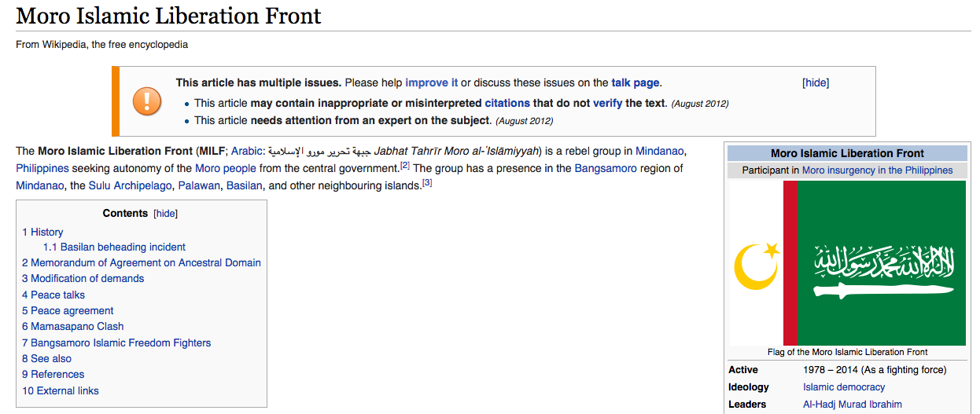This screenshot has width=980, height=414.
Task: Jump to Mamasapano Clash section
Action: pos(73,326)
